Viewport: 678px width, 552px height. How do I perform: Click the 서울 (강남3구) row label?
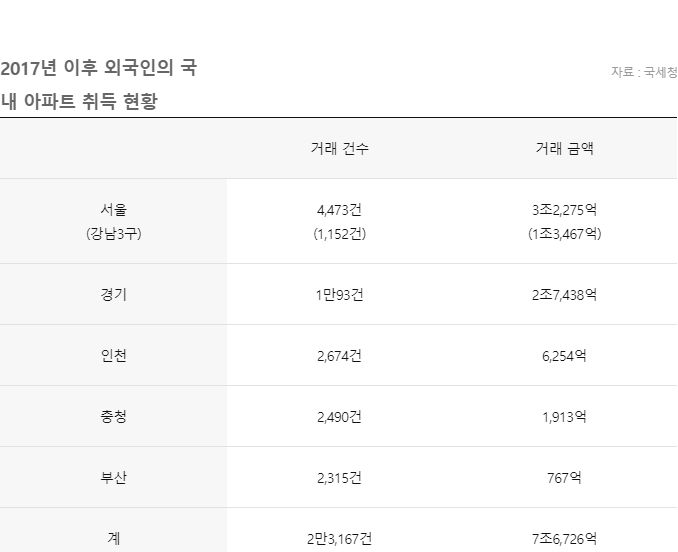click(x=114, y=221)
